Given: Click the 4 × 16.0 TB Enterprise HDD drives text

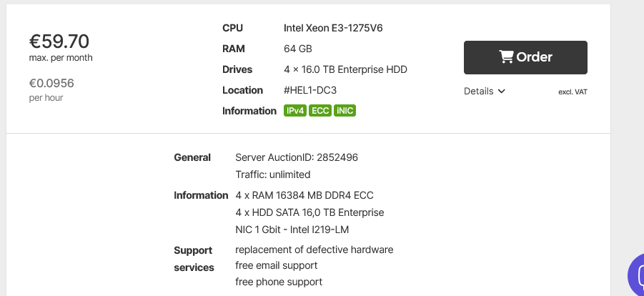Looking at the screenshot, I should [345, 69].
